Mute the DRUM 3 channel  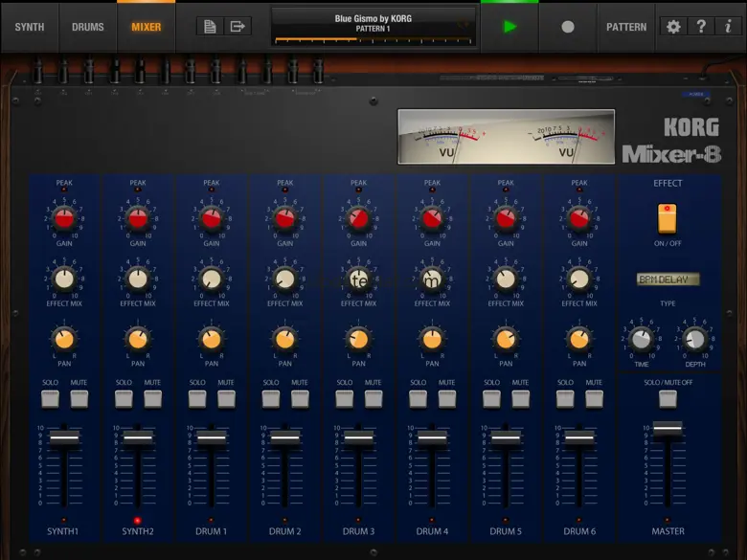(373, 399)
